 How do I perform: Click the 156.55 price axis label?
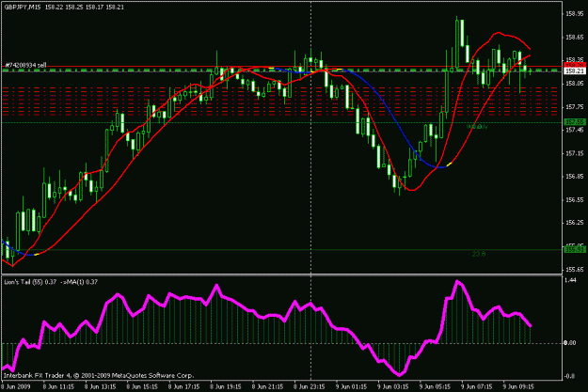click(x=575, y=200)
